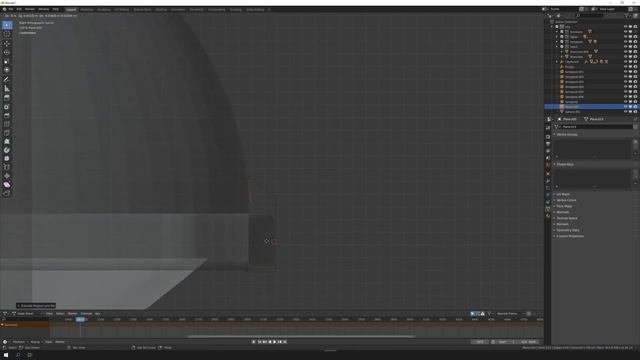640x360 pixels.
Task: Toggle Only Show Selected in Dope Sheet
Action: point(472,313)
